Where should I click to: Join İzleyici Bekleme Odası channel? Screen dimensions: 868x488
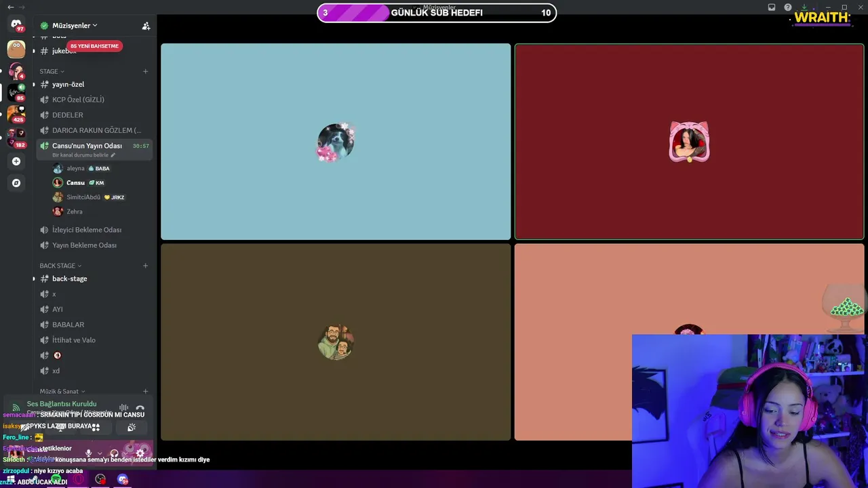[94, 230]
